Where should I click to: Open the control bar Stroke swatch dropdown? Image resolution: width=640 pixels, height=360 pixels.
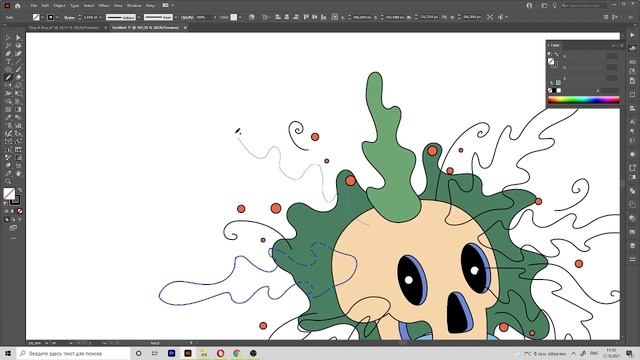point(57,17)
